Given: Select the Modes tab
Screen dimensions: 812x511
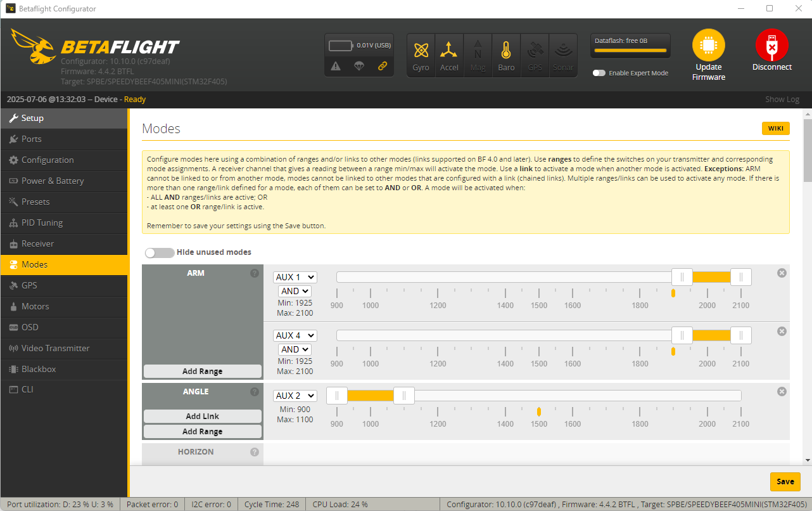Looking at the screenshot, I should (x=64, y=264).
